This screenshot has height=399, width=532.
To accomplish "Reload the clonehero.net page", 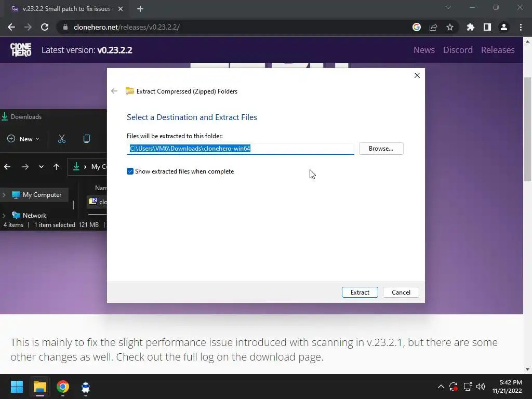I will tap(45, 27).
